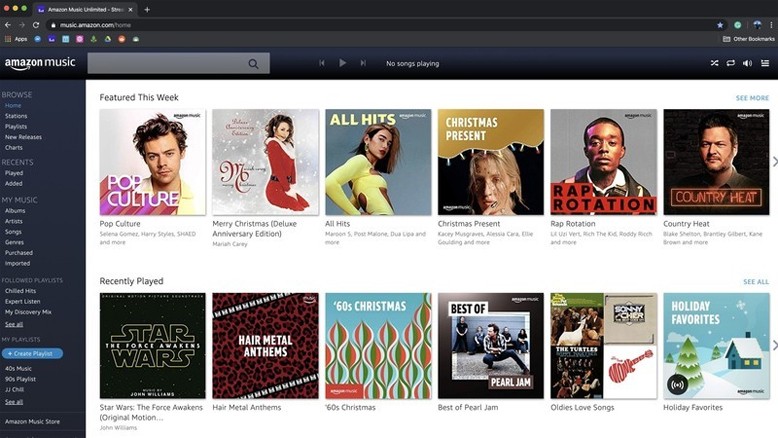Click the search magnifier icon
The width and height of the screenshot is (778, 438).
point(253,63)
